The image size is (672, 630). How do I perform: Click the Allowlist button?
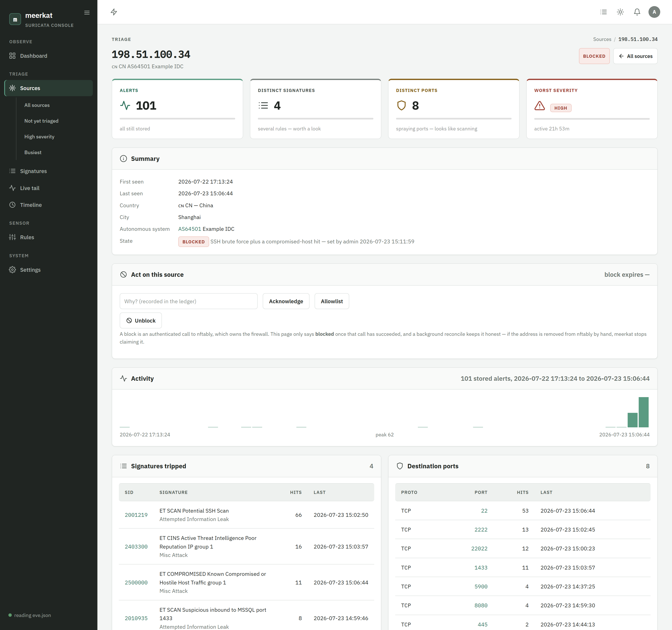point(332,301)
